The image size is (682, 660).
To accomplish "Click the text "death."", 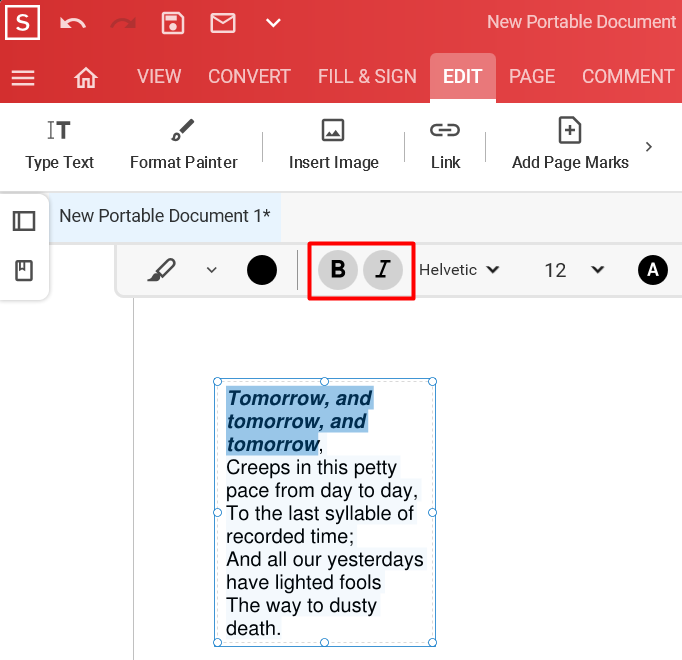I will click(254, 628).
